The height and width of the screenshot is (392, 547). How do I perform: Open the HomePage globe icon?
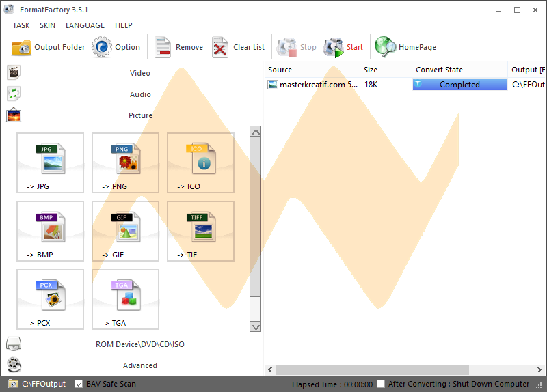coord(385,46)
